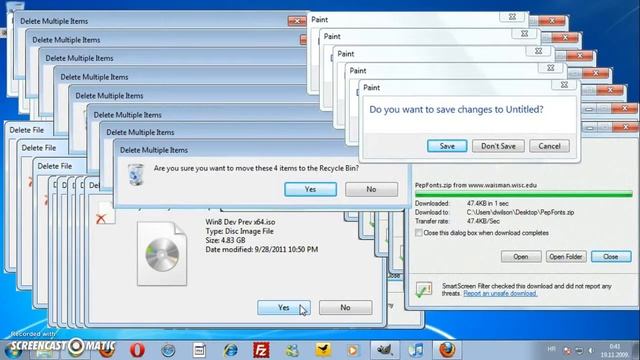Click the 'Type: Disc Image File' text

[239, 231]
